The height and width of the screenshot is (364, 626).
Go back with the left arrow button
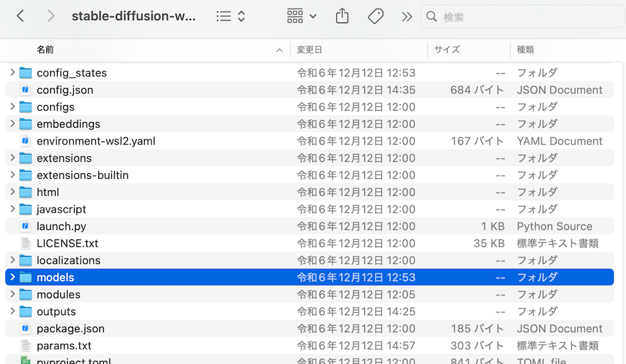tap(21, 17)
